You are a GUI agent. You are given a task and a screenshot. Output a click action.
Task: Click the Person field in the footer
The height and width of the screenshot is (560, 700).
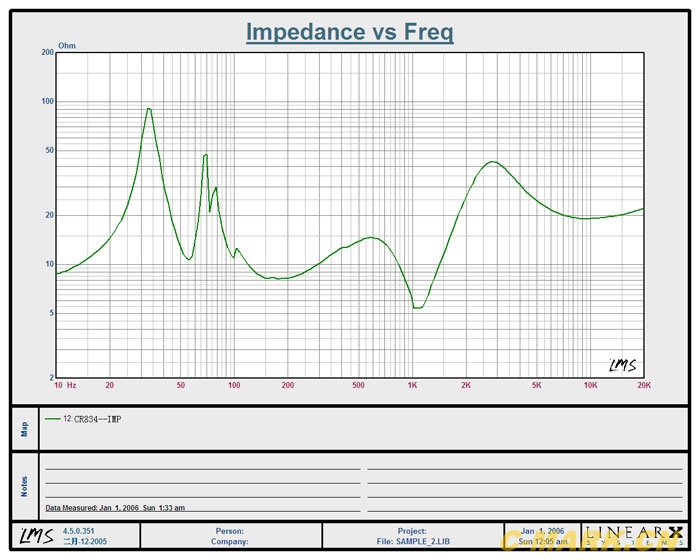[229, 531]
